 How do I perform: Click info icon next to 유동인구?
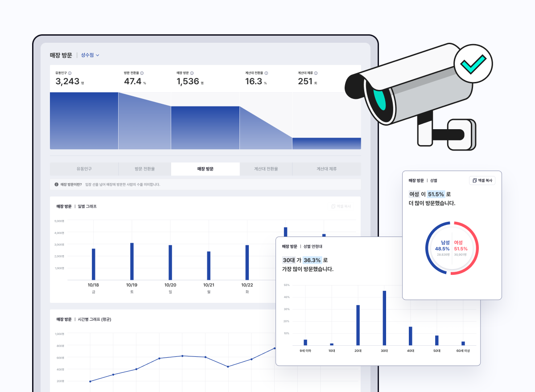[70, 73]
